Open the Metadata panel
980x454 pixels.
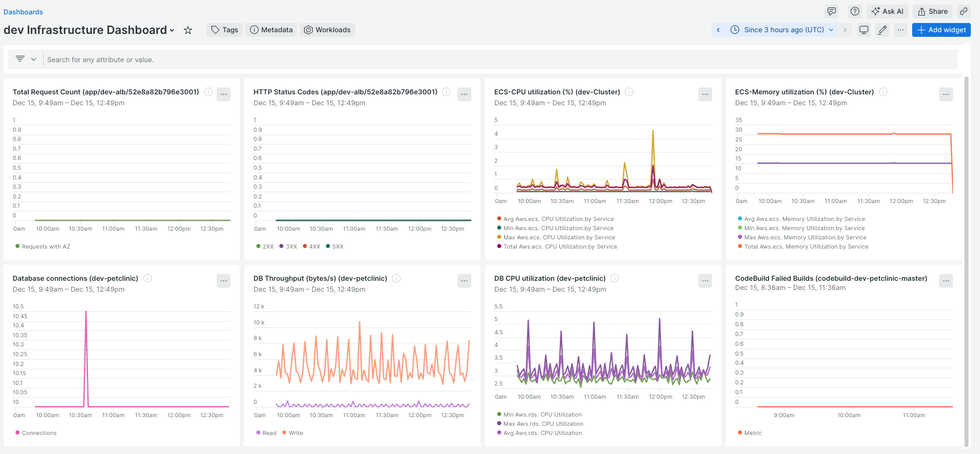(271, 30)
